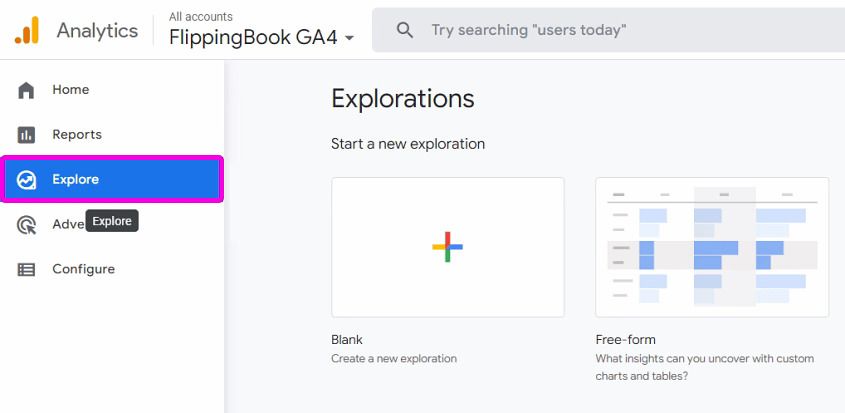
Task: Click the colorful plus icon for blank exploration
Action: 447,247
